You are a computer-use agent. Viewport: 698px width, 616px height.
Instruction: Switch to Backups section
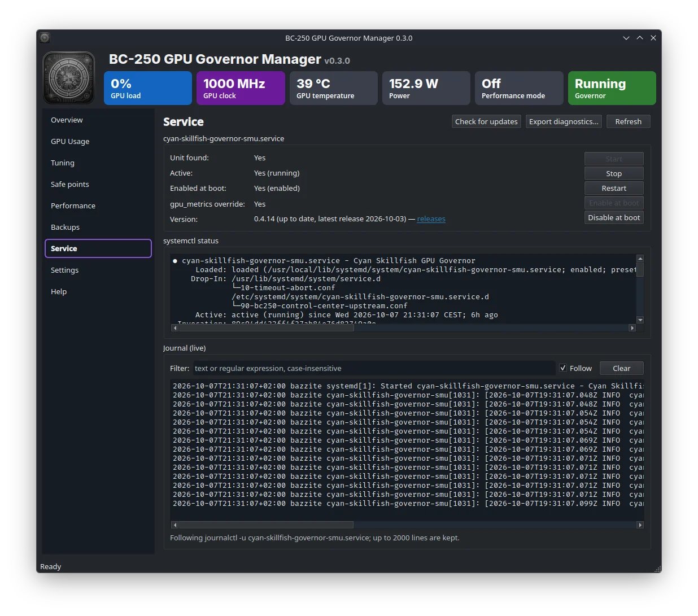[x=98, y=227]
